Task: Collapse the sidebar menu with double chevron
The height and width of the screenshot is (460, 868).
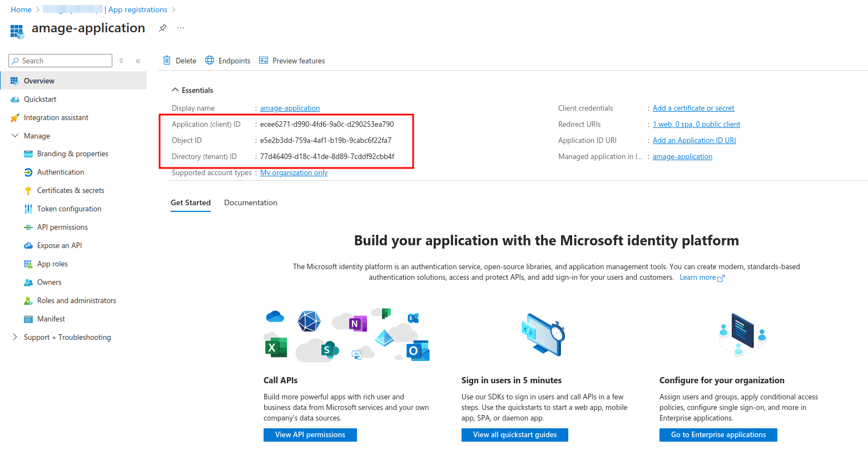Action: pyautogui.click(x=138, y=61)
